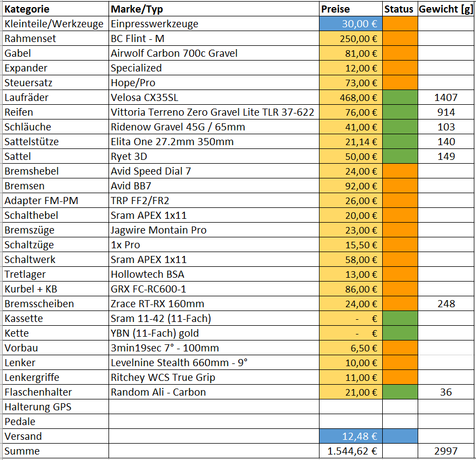Screen dimensions: 476x460
Task: Select 'YBN (11-Fach) gold' chain cell
Action: [x=214, y=333]
